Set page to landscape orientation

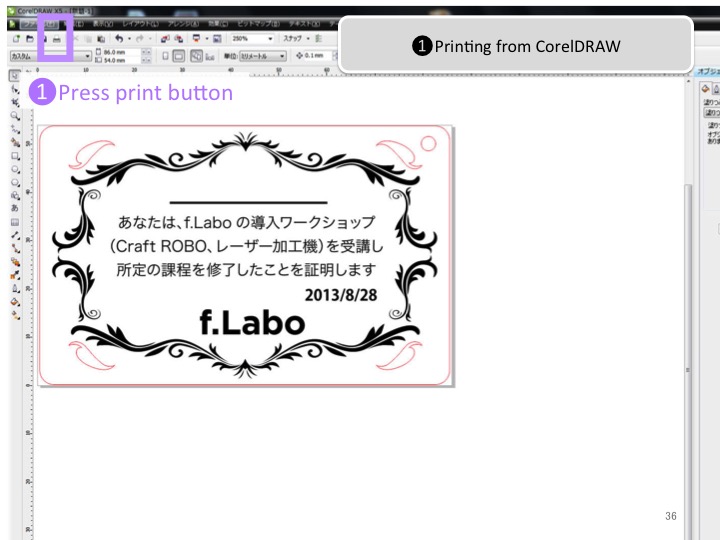[x=179, y=56]
